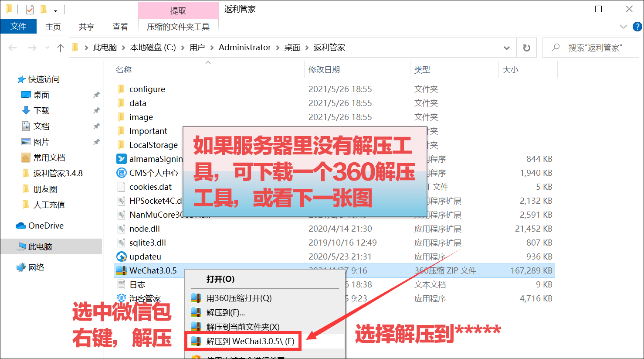644x359 pixels.
Task: Click the configure folder icon
Action: coord(122,89)
